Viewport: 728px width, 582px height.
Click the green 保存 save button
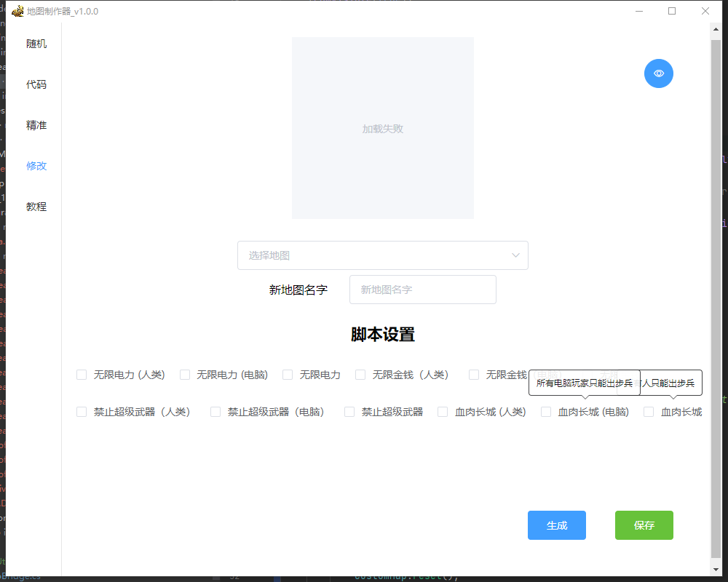pos(644,525)
